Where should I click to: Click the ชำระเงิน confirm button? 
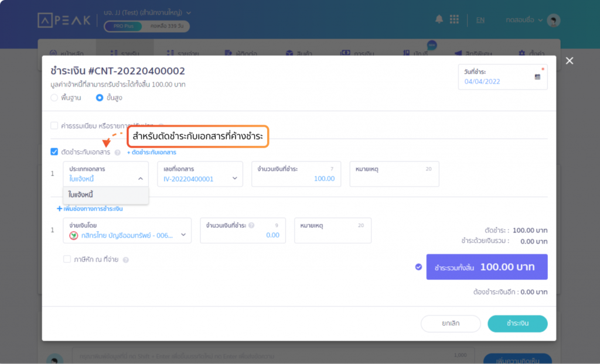517,324
